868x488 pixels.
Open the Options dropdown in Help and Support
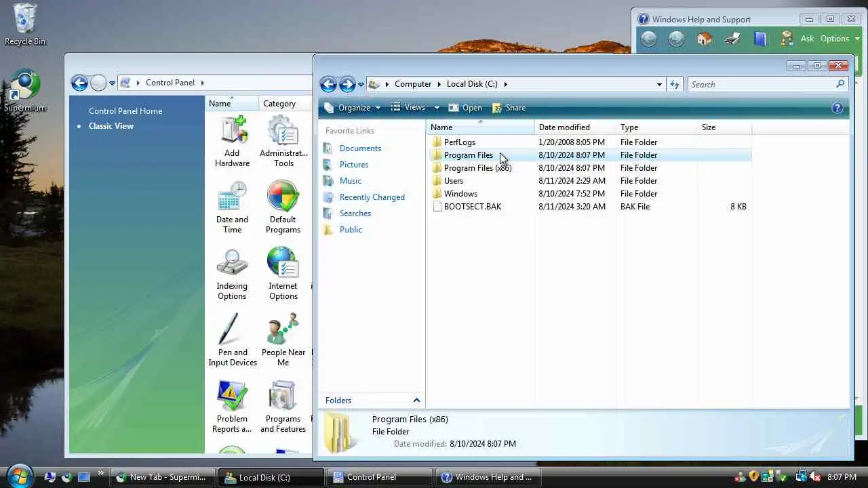(840, 39)
